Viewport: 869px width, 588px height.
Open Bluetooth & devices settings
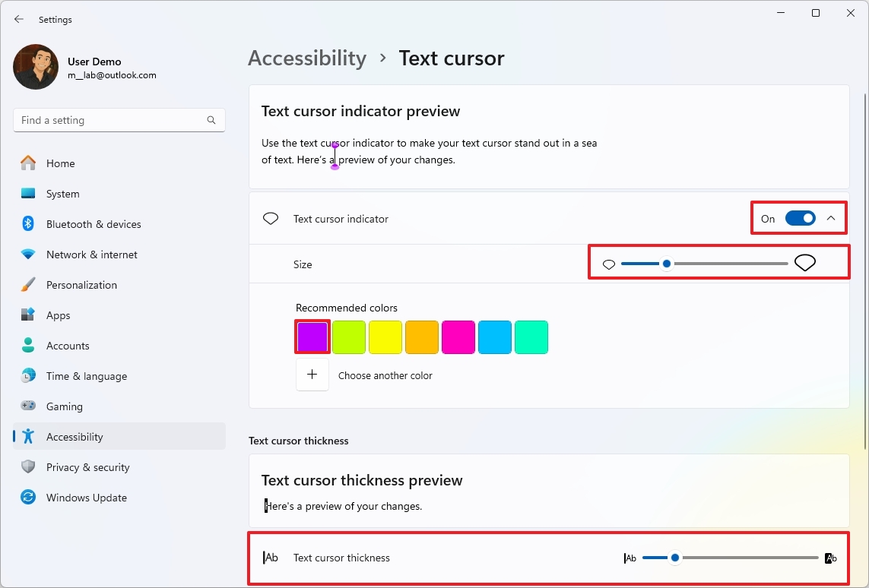(x=94, y=223)
